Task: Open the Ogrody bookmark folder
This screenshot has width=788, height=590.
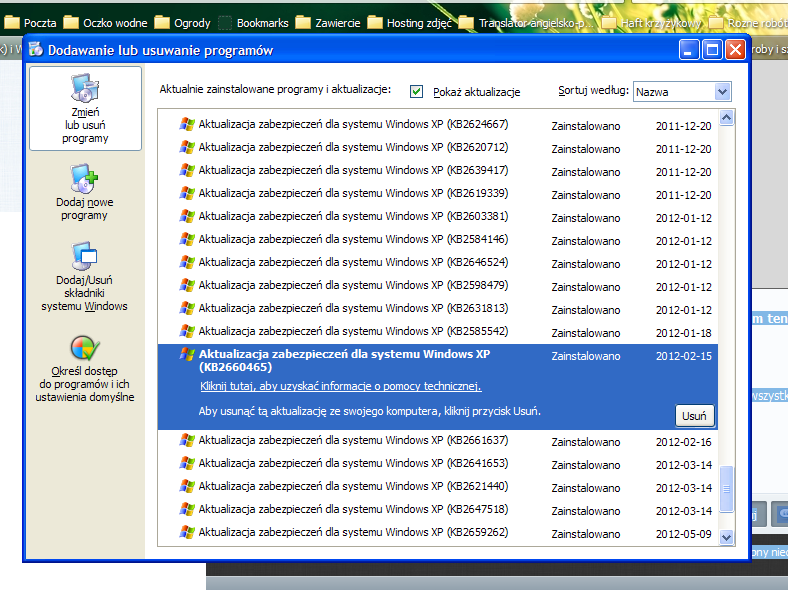Action: (182, 23)
